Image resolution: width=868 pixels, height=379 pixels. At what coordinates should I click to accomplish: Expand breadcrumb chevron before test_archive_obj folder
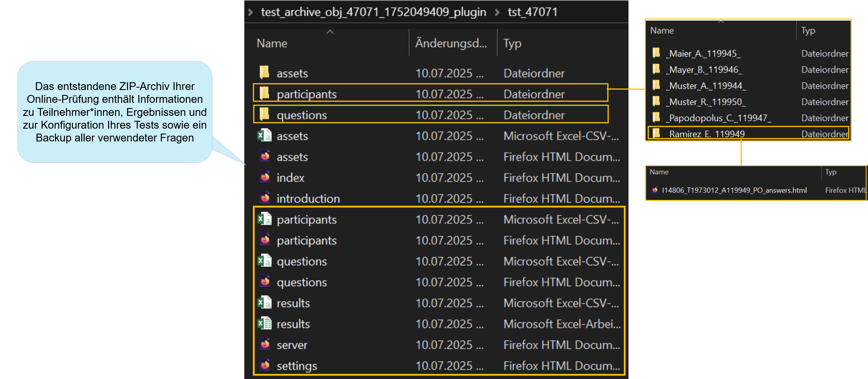pyautogui.click(x=250, y=12)
